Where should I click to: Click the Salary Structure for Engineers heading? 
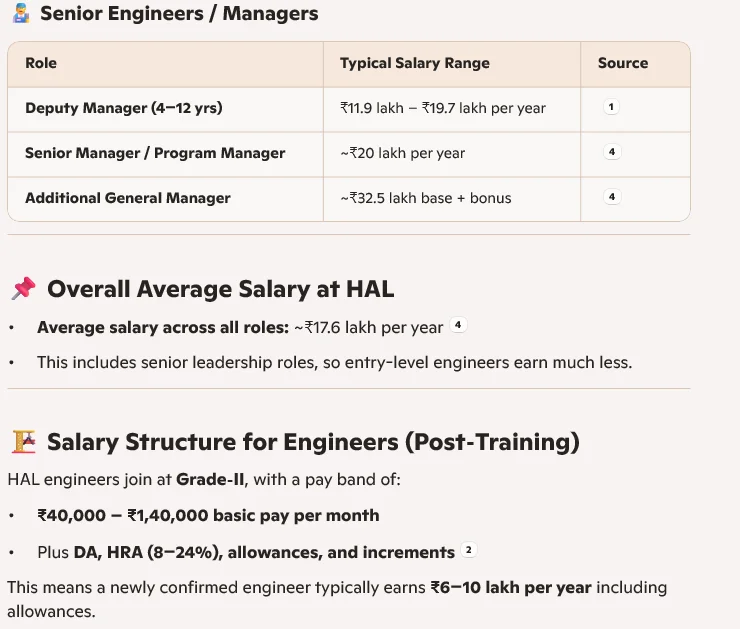pyautogui.click(x=313, y=442)
